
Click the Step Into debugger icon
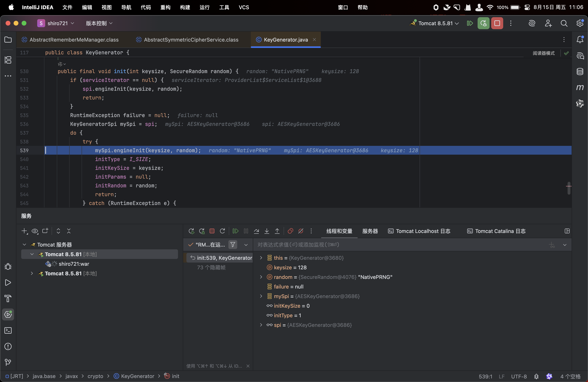coord(267,231)
